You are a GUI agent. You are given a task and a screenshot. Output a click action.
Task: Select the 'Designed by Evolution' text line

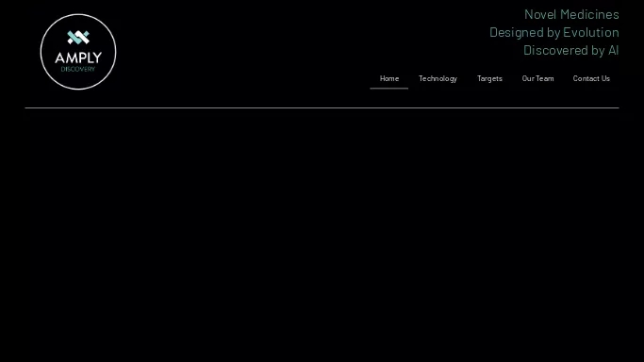554,32
